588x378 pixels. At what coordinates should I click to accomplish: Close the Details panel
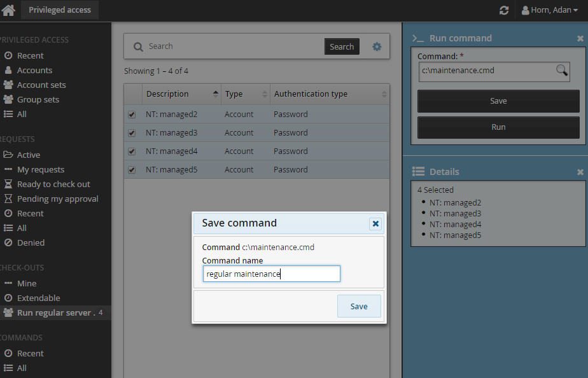click(580, 172)
